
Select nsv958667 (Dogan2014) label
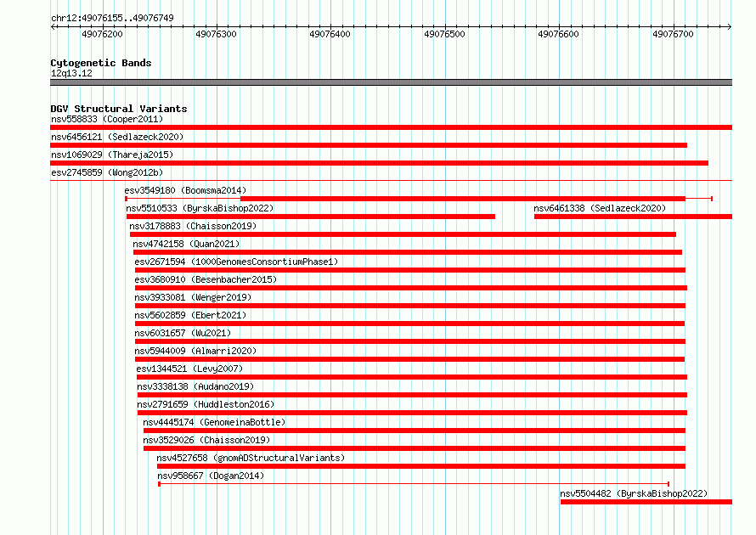211,476
